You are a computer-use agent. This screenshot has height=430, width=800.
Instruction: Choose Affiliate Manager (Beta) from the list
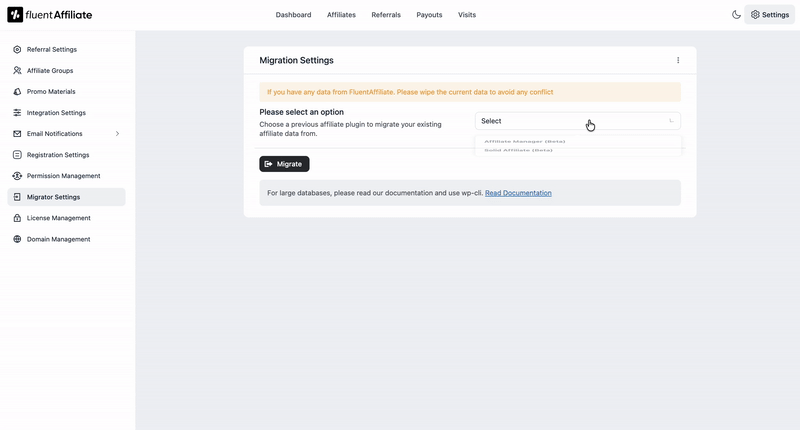(x=525, y=142)
